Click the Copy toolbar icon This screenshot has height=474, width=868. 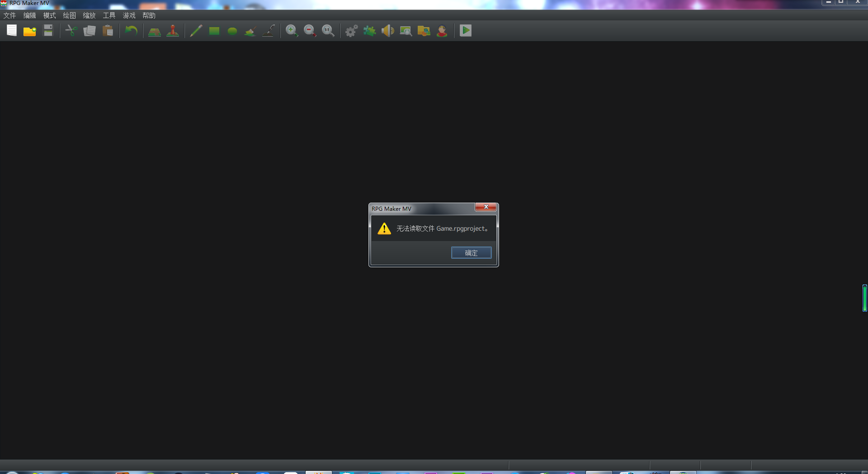[x=90, y=31]
